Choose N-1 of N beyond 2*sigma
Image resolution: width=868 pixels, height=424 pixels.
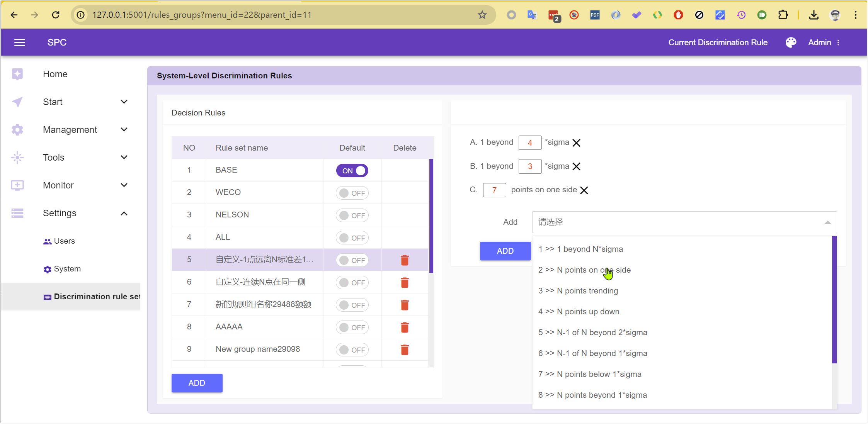pyautogui.click(x=682, y=332)
